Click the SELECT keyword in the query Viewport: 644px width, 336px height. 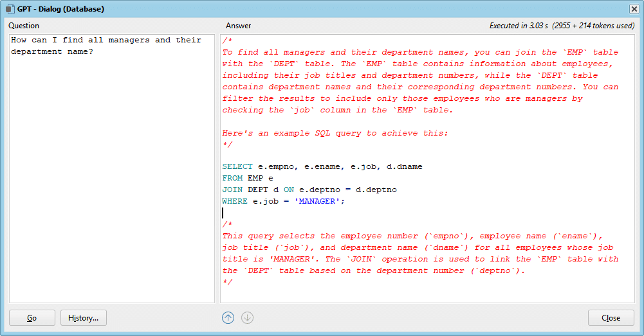click(237, 166)
